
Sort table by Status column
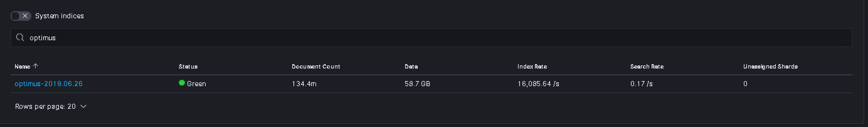click(x=188, y=67)
